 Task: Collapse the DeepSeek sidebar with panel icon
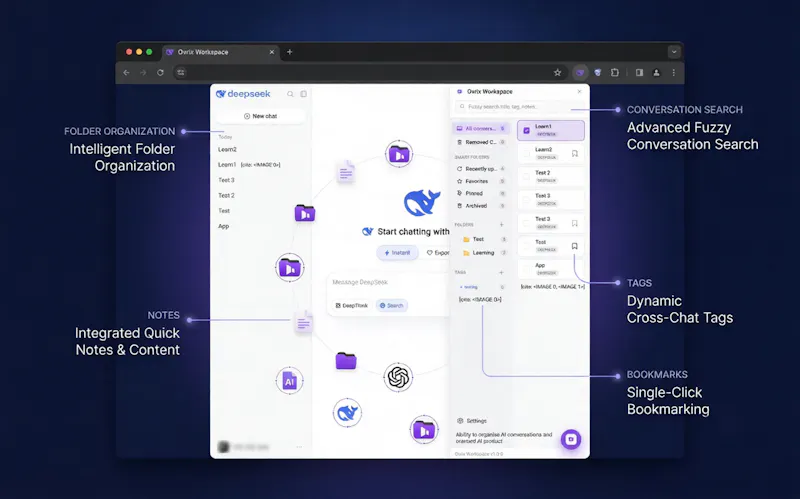pos(304,94)
